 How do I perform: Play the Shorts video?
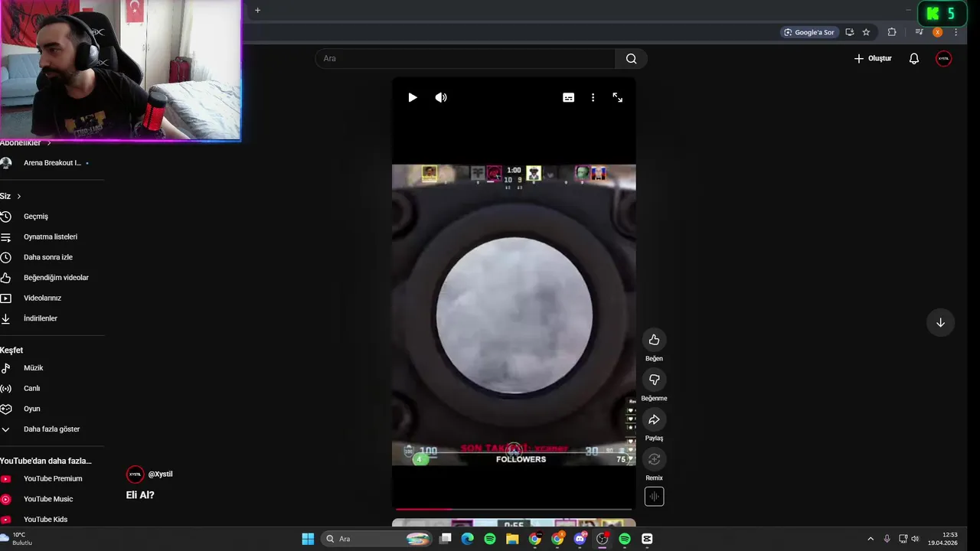413,97
